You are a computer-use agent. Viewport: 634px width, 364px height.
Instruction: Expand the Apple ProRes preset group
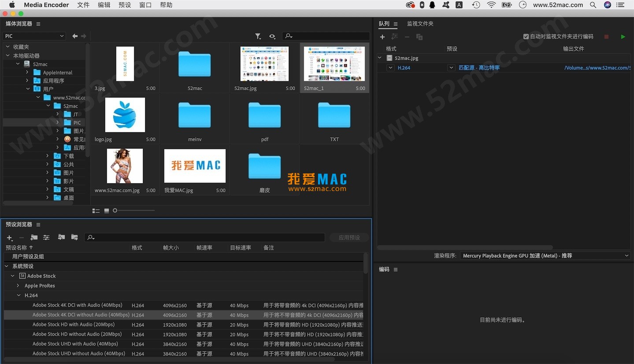tap(18, 286)
